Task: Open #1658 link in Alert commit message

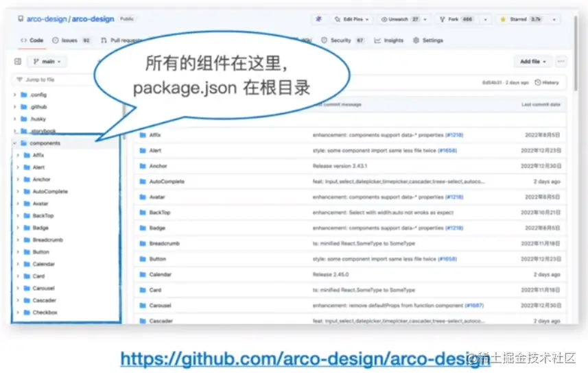Action: [x=447, y=150]
